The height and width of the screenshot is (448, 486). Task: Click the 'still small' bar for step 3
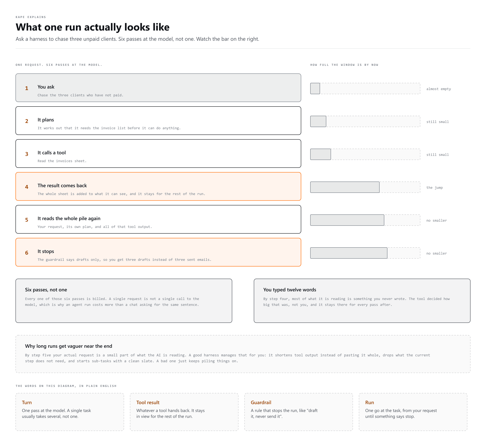[x=365, y=154]
